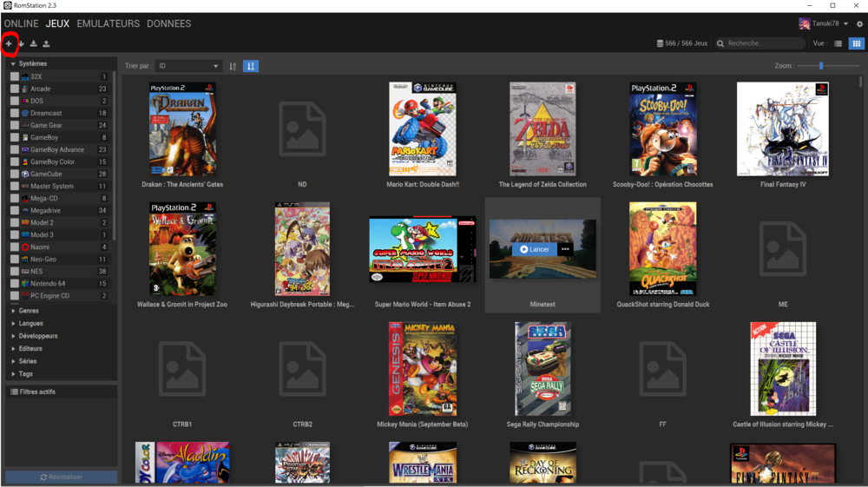
Task: Enable the Game Gear filter checkbox
Action: 15,125
